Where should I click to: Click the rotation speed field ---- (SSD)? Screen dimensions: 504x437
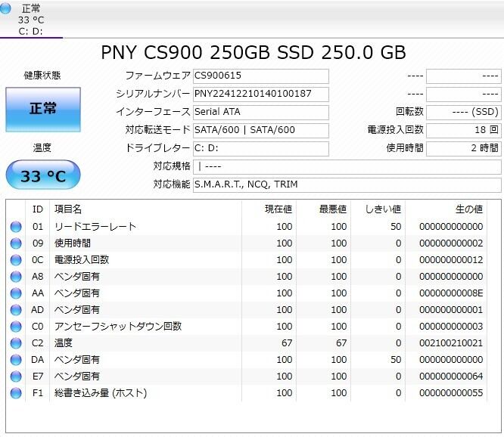463,113
